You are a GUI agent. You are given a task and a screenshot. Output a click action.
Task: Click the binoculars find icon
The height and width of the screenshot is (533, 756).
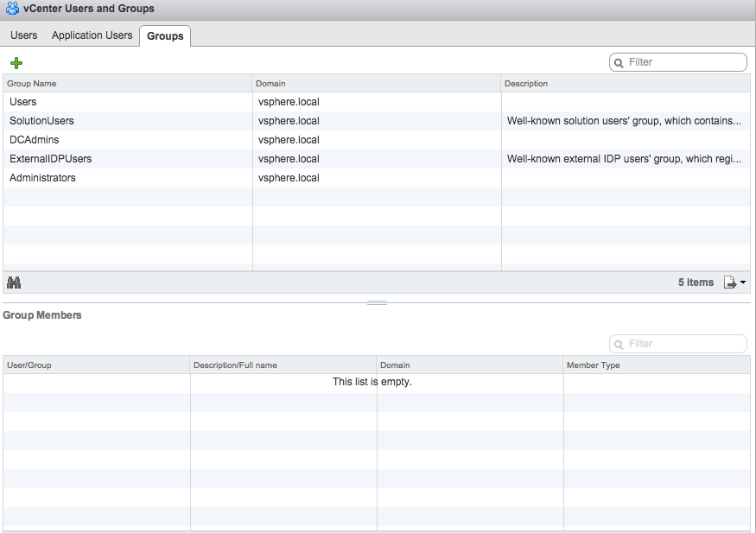click(14, 282)
